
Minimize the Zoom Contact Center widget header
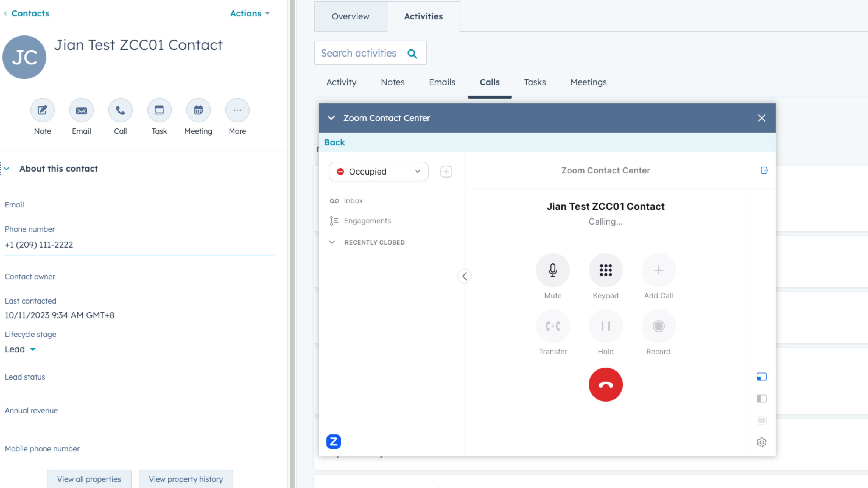[332, 118]
